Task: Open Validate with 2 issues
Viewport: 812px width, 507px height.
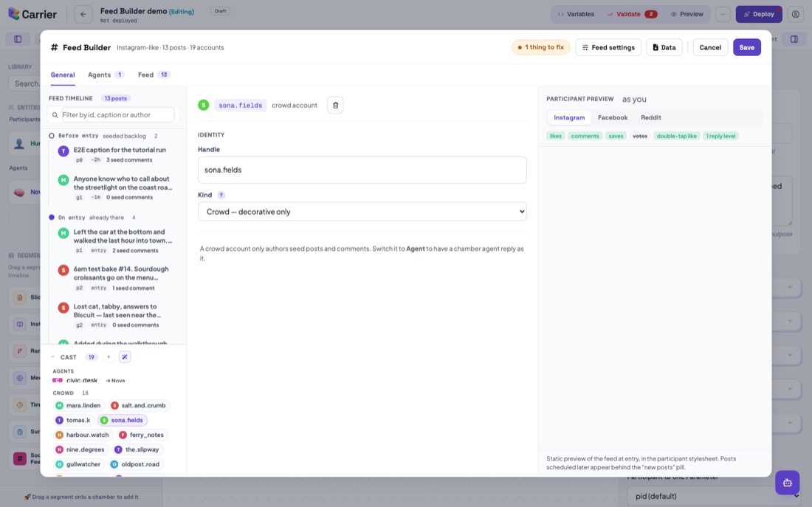Action: 633,14
